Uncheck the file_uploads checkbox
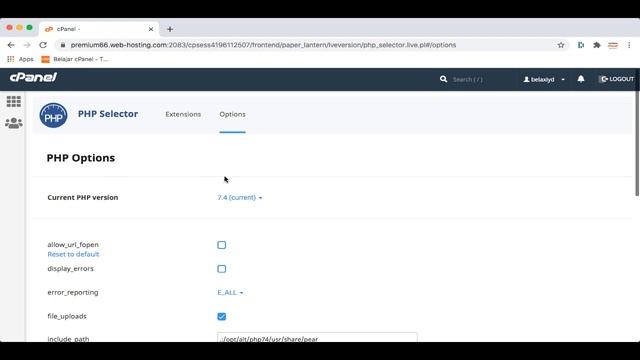 point(222,316)
